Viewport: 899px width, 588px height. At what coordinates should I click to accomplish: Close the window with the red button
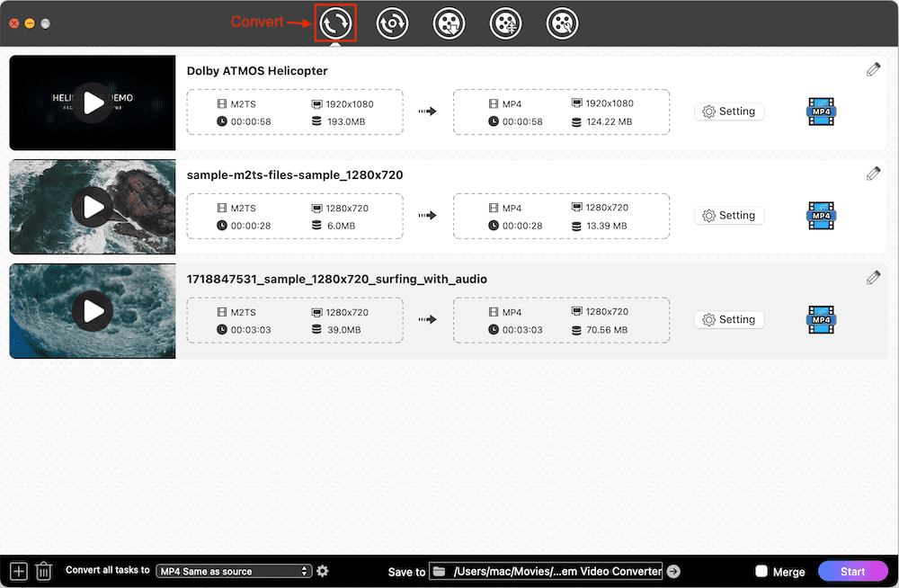[14, 23]
